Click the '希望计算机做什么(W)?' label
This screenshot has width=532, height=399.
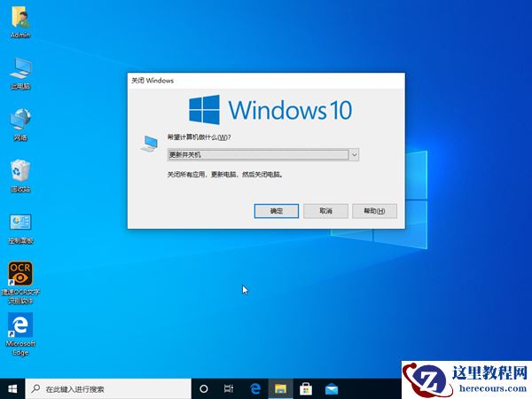pyautogui.click(x=199, y=137)
